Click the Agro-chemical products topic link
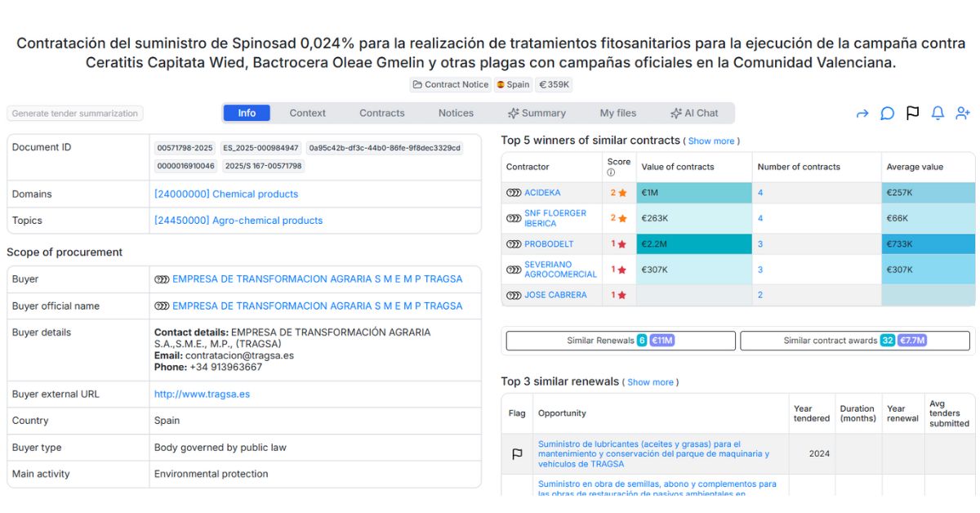The height and width of the screenshot is (513, 980). pos(238,221)
